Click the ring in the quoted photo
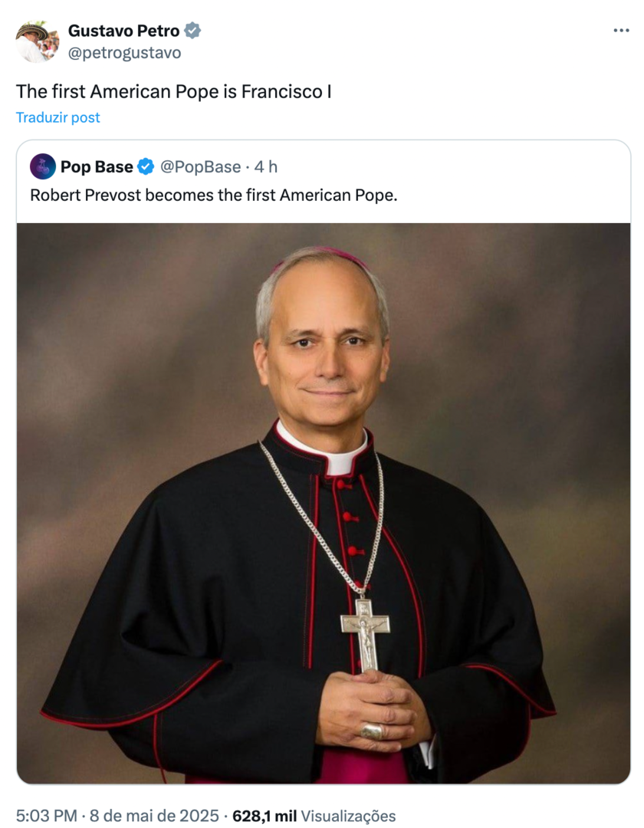 click(373, 731)
